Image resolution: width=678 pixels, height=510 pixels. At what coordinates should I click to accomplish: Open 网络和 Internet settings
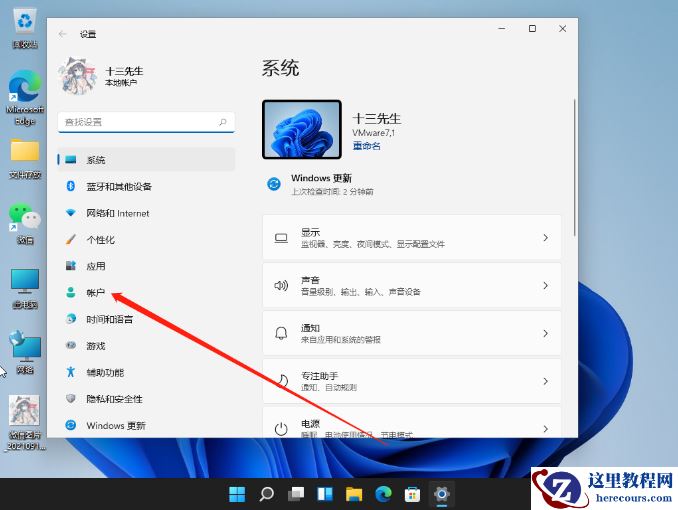click(146, 213)
